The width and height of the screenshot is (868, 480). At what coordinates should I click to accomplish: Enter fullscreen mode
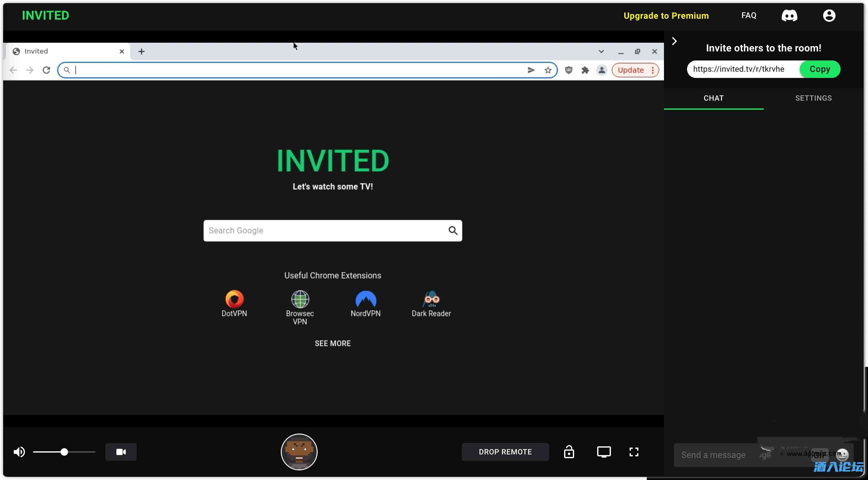(x=634, y=452)
